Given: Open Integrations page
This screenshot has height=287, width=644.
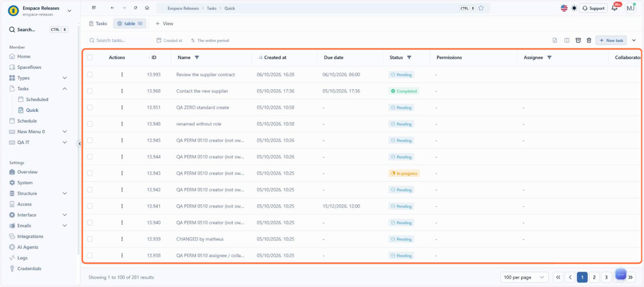Looking at the screenshot, I should (30, 236).
